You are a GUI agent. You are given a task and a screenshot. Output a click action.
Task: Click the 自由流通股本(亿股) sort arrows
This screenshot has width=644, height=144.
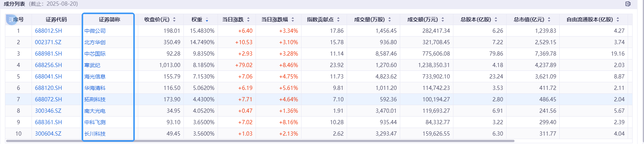point(618,19)
